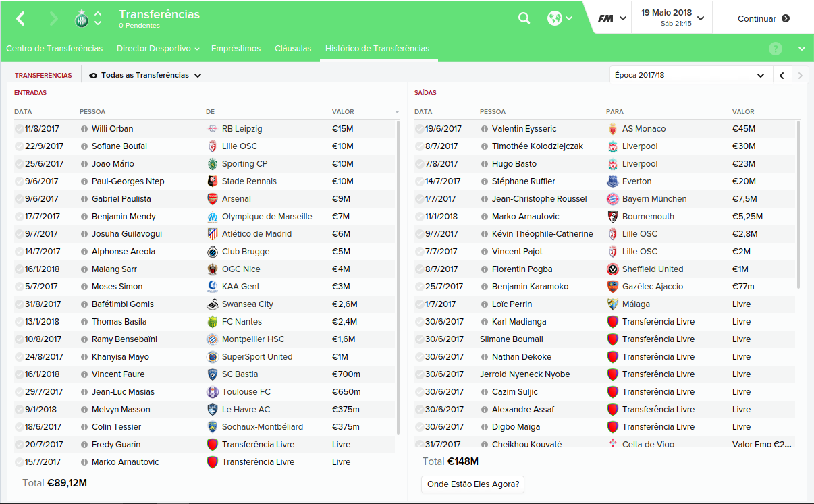Switch to Cláusulas tab
The height and width of the screenshot is (504, 814).
coord(293,49)
